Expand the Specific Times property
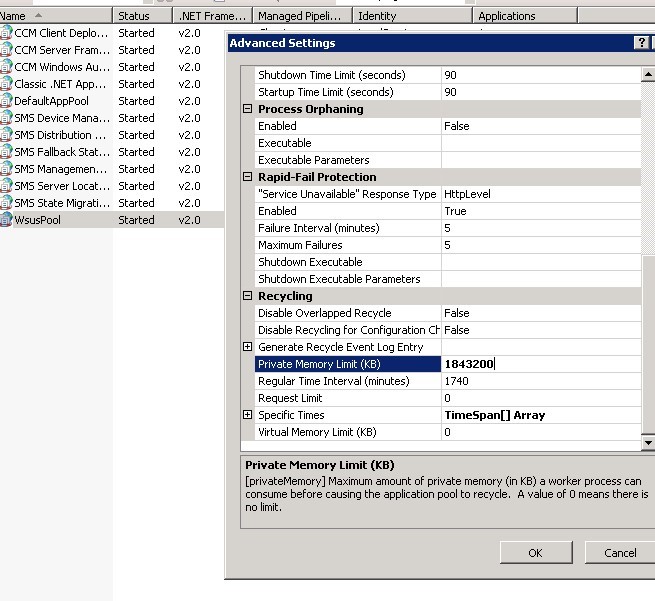The image size is (655, 601). (247, 415)
